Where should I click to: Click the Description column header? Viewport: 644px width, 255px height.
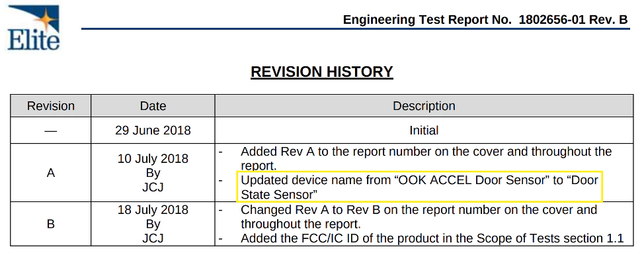pos(424,106)
